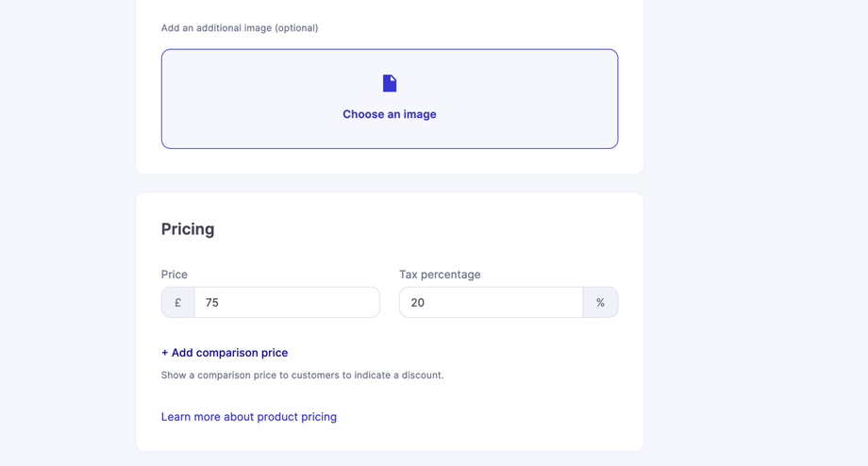Image resolution: width=868 pixels, height=466 pixels.
Task: Click the comparison price helper text
Action: click(302, 375)
